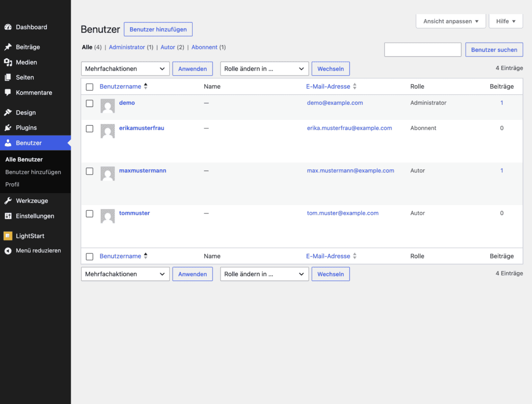Screen dimensions: 532x404
Task: Sort by top E-Mail-Adresse column header
Action: click(328, 86)
